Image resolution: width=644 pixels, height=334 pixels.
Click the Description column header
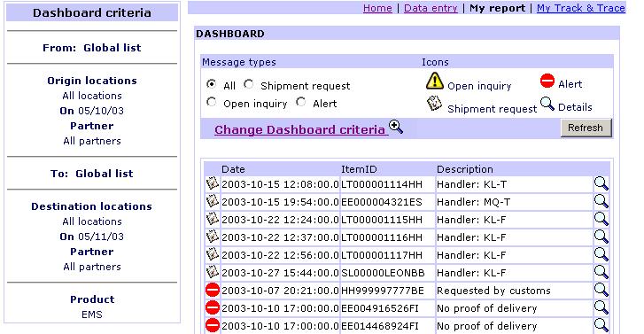pos(464,169)
